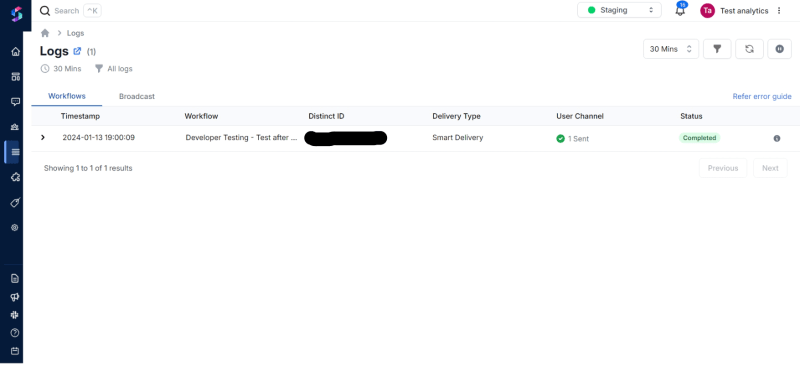The height and width of the screenshot is (371, 800).
Task: Click the Developer Testing workflow name cell
Action: pos(241,137)
